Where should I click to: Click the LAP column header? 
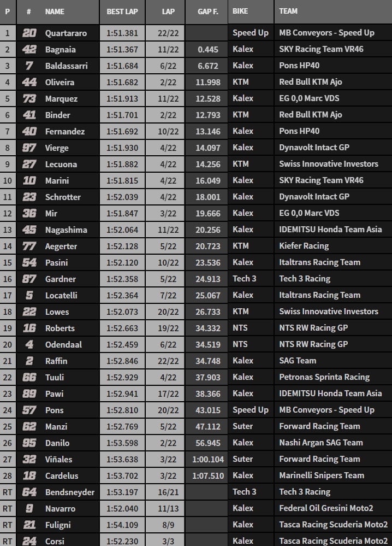[168, 11]
